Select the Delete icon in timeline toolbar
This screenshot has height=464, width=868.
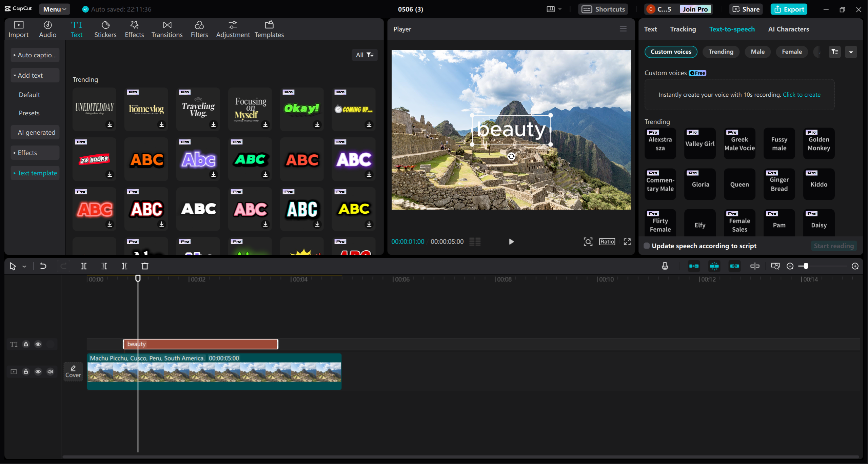[145, 266]
